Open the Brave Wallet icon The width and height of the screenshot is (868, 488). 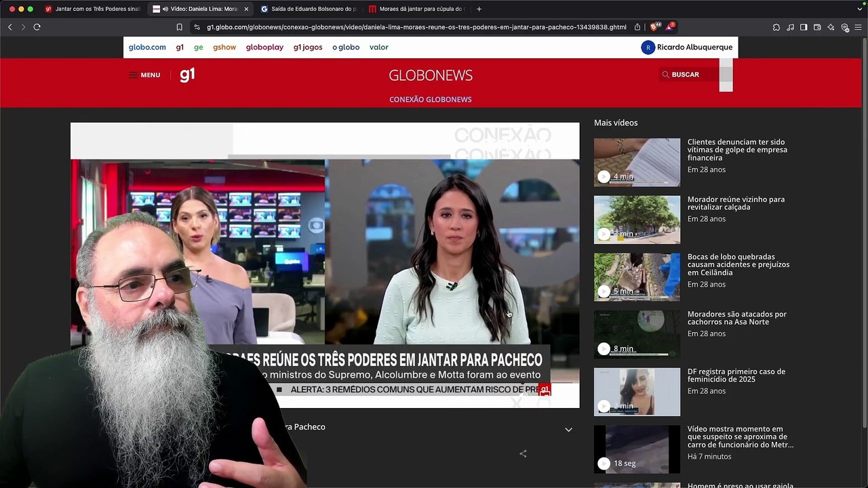817,27
